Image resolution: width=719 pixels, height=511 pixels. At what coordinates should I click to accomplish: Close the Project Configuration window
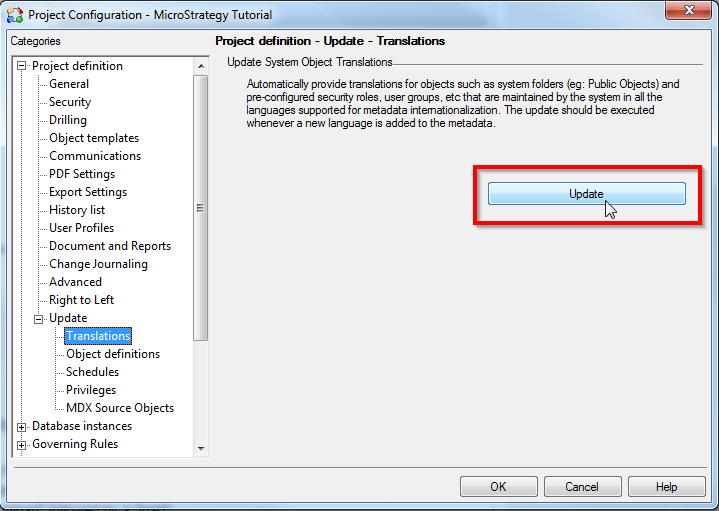pos(689,10)
